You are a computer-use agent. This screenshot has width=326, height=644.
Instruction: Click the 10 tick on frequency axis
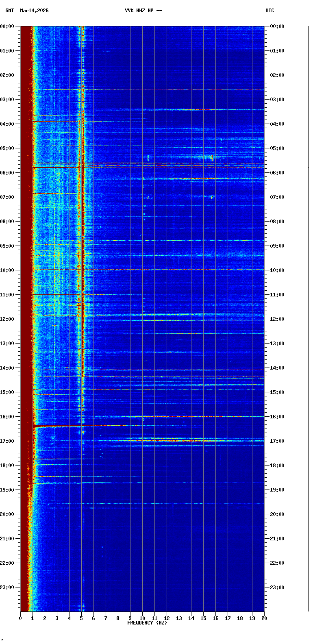click(142, 618)
